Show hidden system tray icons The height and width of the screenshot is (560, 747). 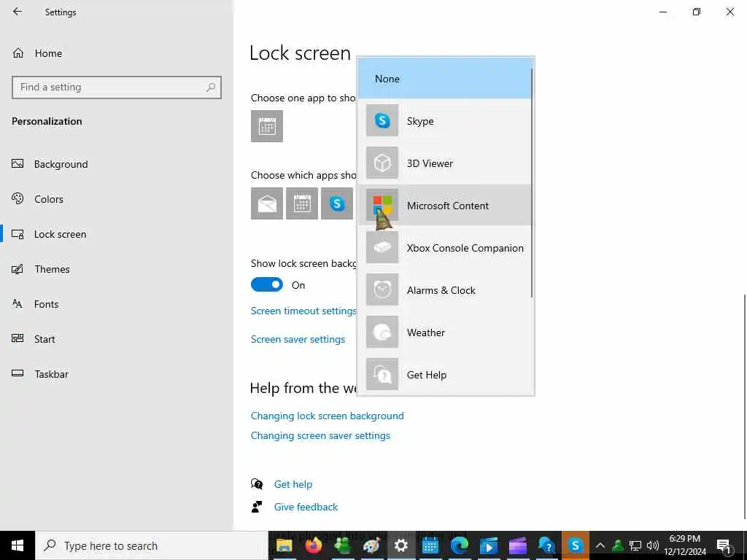click(x=600, y=545)
